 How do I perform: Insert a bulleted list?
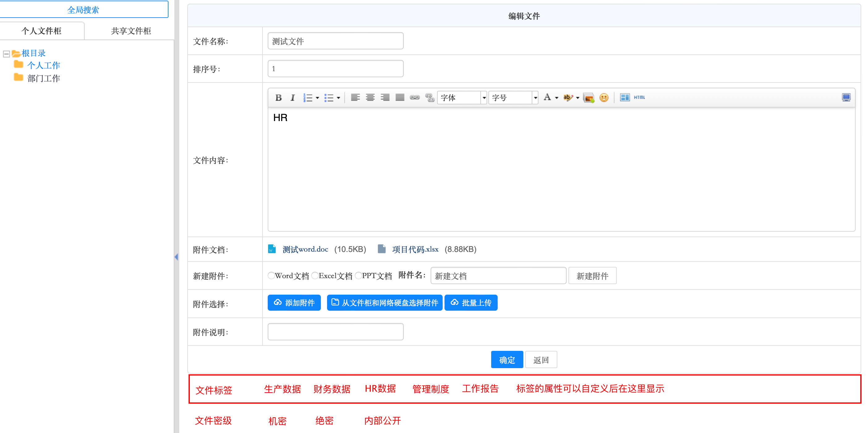[329, 98]
